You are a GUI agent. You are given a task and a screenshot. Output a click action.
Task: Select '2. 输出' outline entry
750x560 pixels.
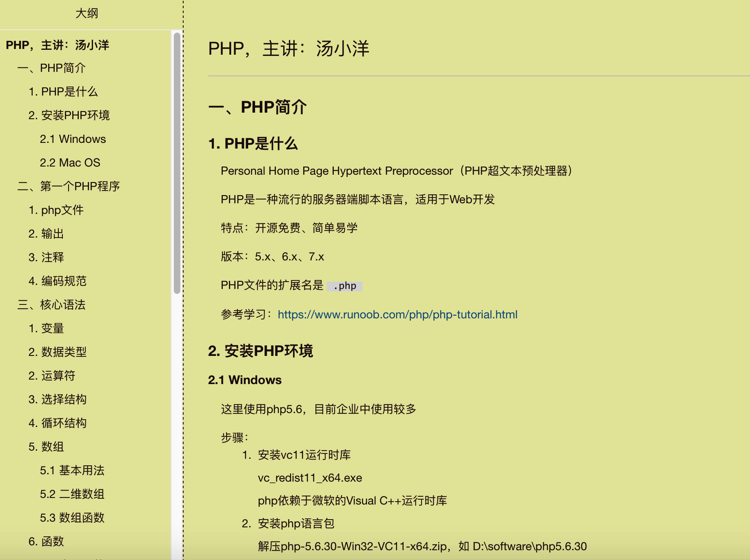click(x=46, y=234)
